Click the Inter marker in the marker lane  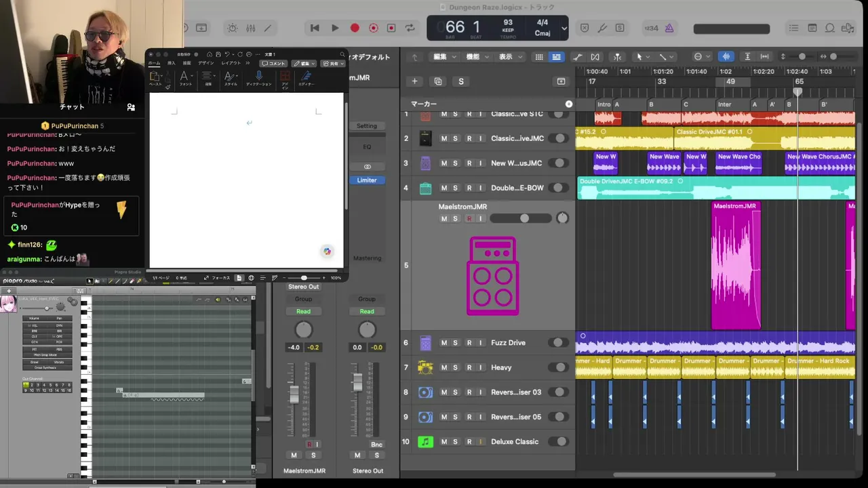tap(724, 104)
